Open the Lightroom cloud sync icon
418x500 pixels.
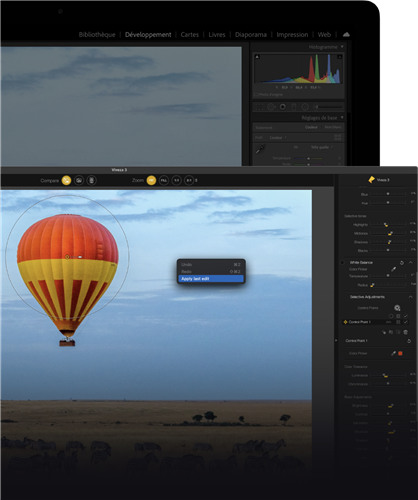[x=346, y=35]
